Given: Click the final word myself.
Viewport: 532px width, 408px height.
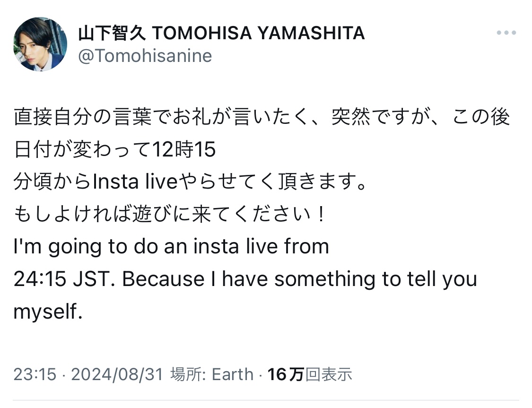Looking at the screenshot, I should (48, 312).
